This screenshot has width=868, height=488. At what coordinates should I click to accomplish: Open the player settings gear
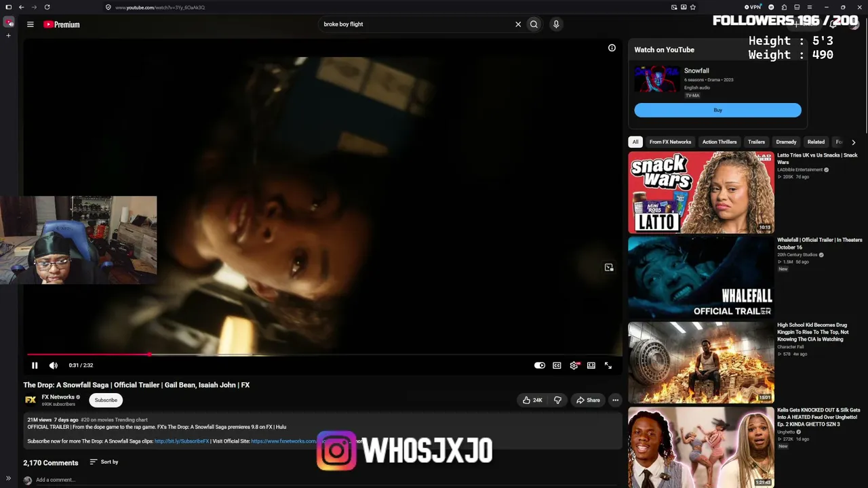[574, 365]
